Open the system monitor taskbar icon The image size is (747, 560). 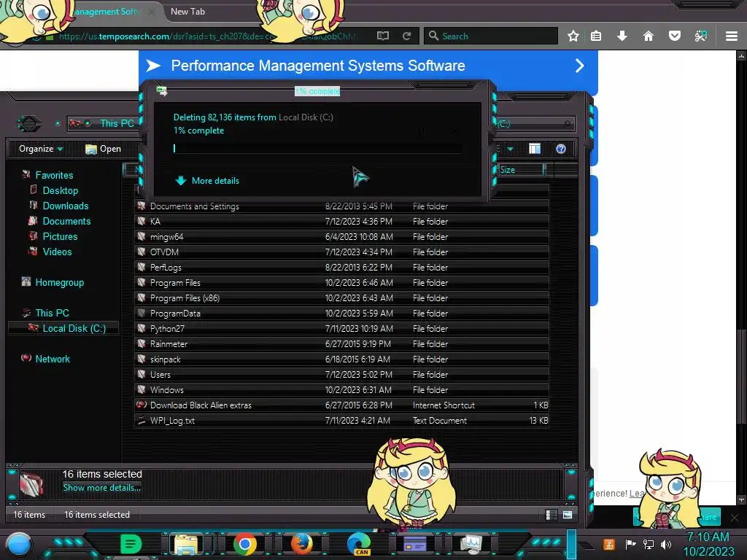[x=471, y=544]
